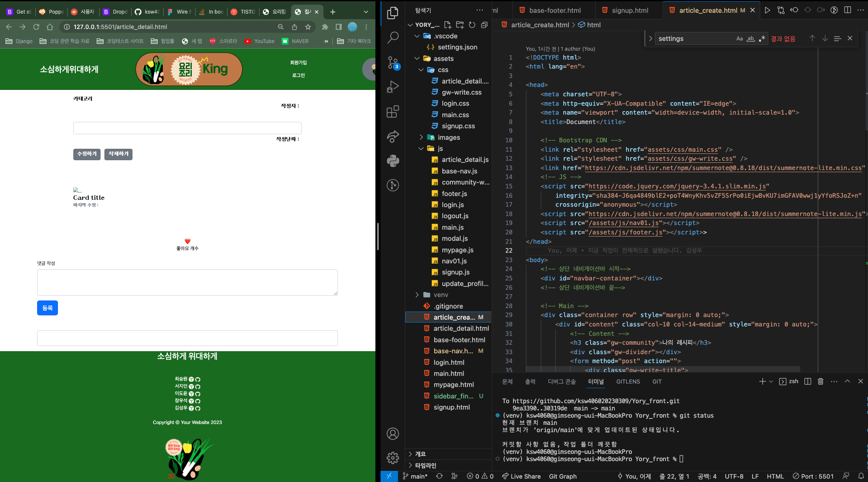Click New File icon in explorer header
Screen dimensions: 868x482
(447, 25)
